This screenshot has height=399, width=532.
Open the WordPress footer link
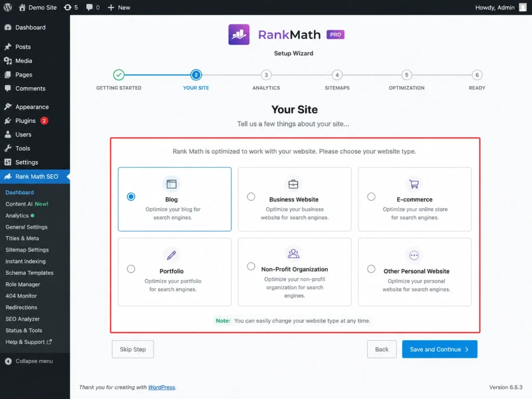click(x=162, y=387)
